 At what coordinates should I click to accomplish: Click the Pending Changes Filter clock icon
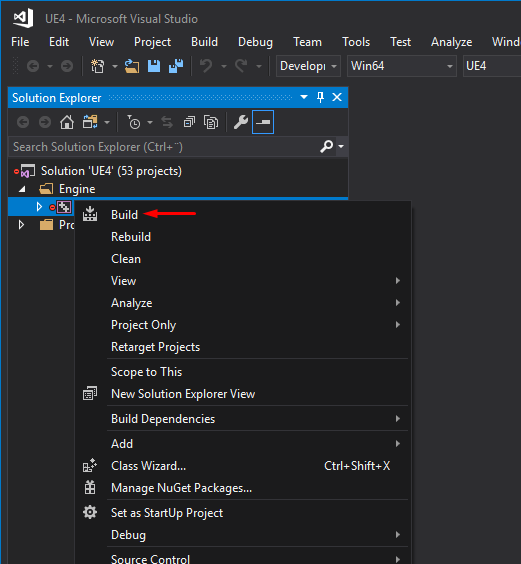(x=134, y=122)
